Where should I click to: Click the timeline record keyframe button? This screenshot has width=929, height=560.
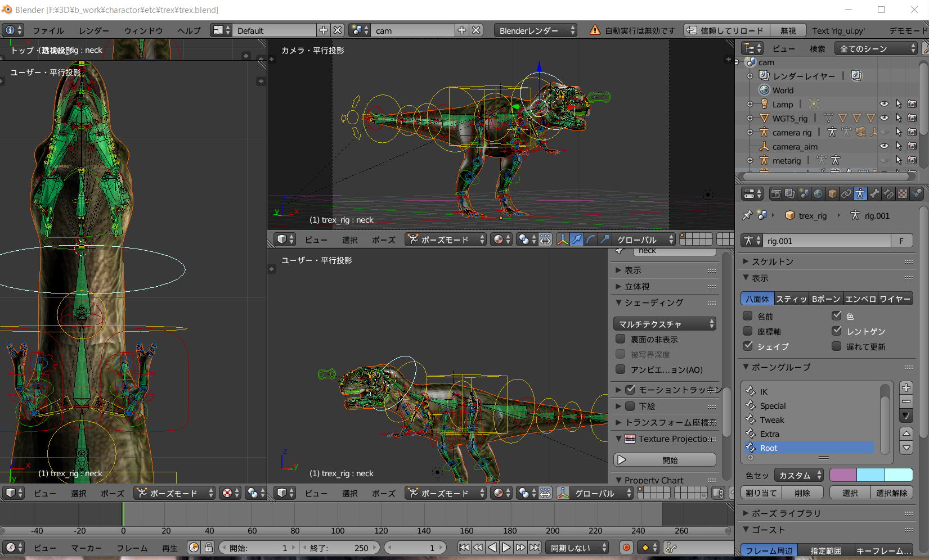[x=626, y=548]
